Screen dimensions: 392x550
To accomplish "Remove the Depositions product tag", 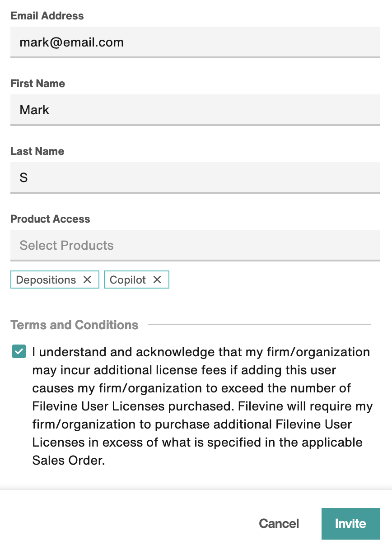I will pos(87,280).
